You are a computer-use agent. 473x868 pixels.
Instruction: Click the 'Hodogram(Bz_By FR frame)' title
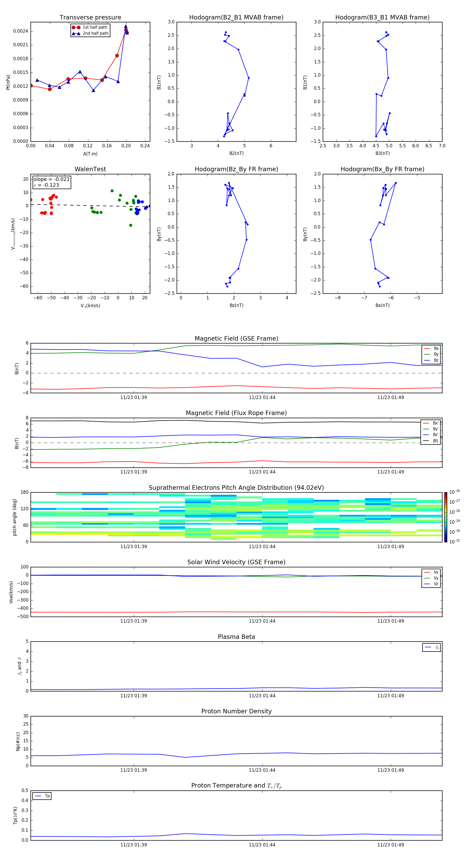tap(236, 169)
